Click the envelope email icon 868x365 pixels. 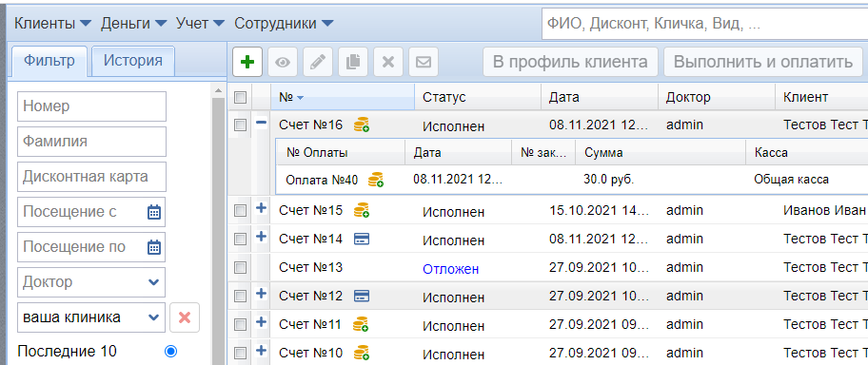point(424,62)
